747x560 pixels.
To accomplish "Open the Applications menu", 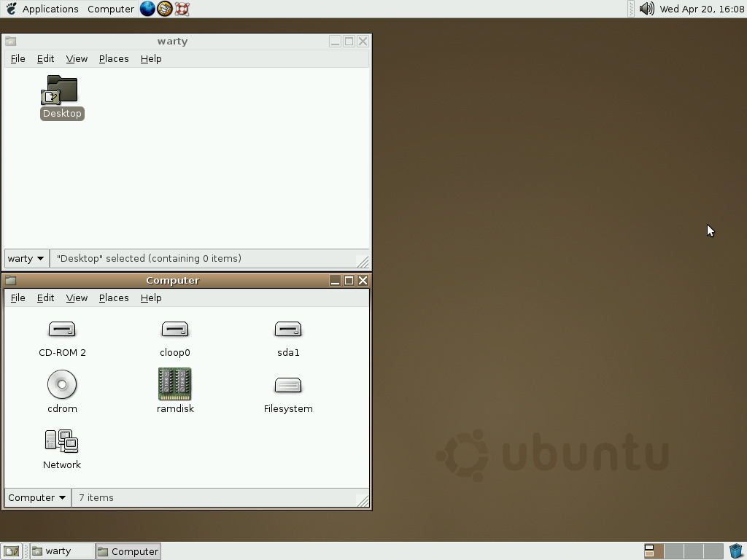I will coord(50,9).
